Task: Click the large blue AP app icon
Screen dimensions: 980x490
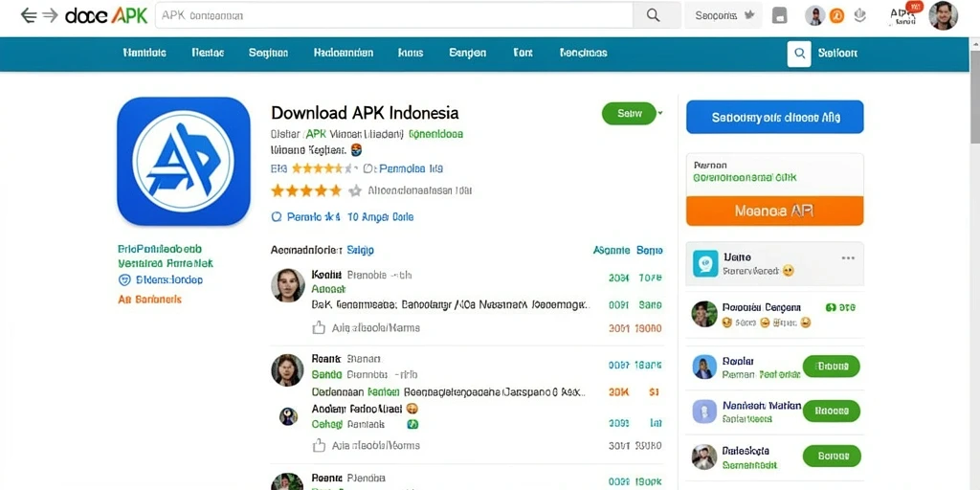Action: (x=183, y=161)
